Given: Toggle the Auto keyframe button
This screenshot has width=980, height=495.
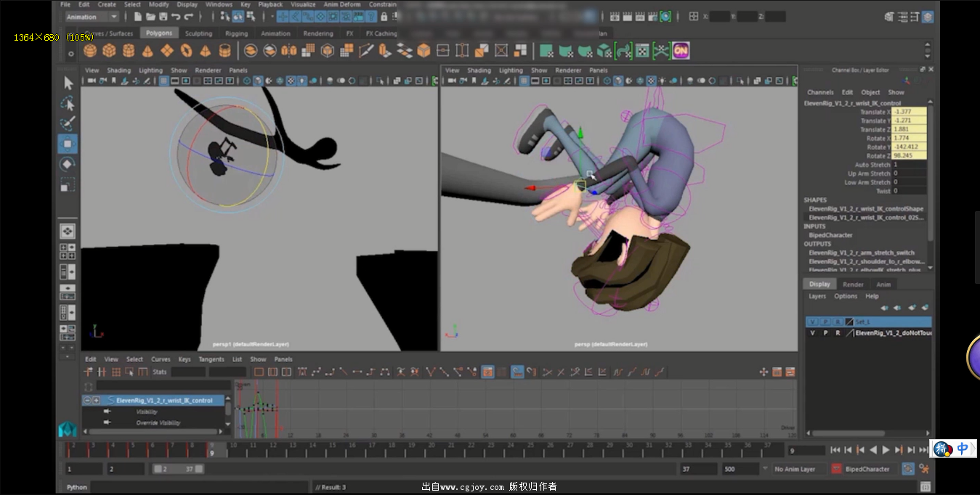Looking at the screenshot, I should point(908,469).
